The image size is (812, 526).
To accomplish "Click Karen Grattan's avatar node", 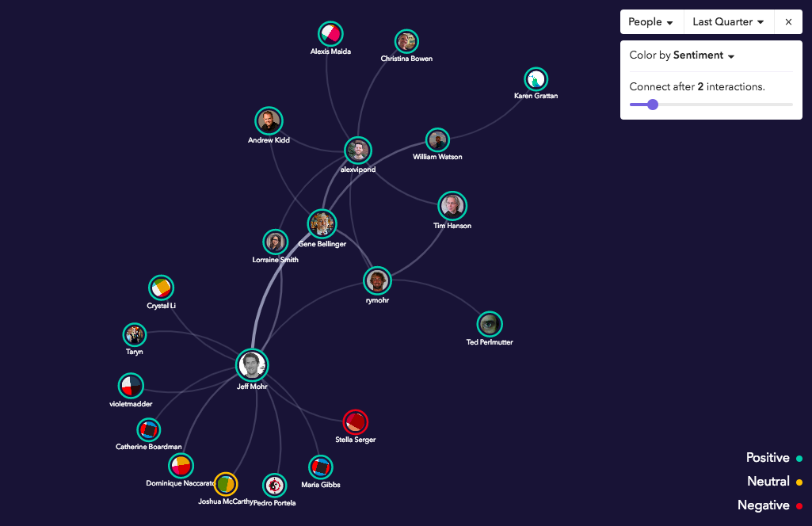I will tap(536, 79).
